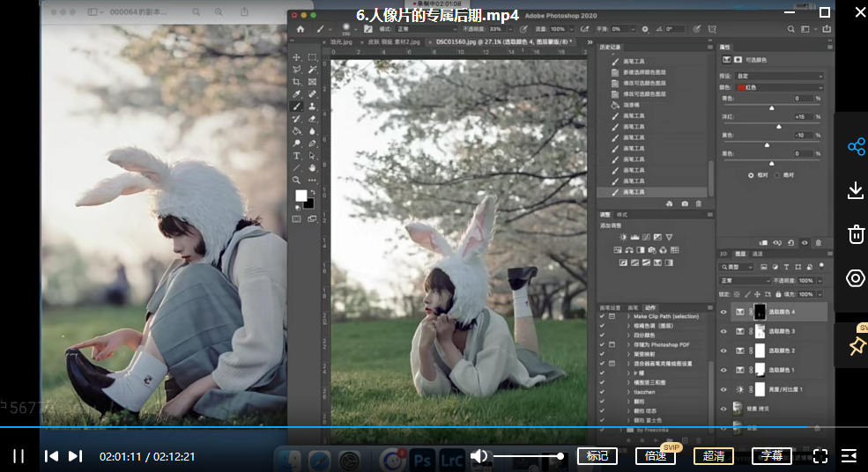Click the Photoshop Home icon
Viewport: 868px width, 472px height.
click(300, 28)
